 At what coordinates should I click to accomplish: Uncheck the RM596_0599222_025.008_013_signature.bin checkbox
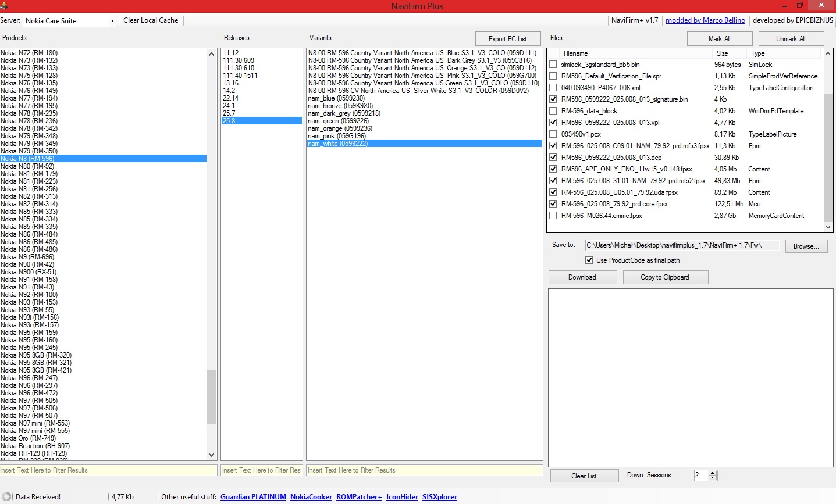click(x=553, y=99)
